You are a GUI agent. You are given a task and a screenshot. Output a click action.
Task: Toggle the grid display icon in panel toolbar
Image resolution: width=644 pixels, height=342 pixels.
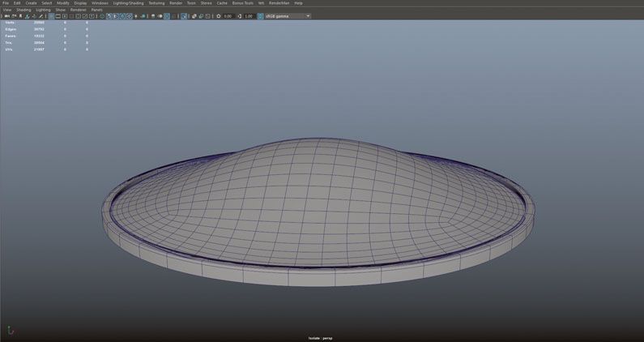(52, 16)
